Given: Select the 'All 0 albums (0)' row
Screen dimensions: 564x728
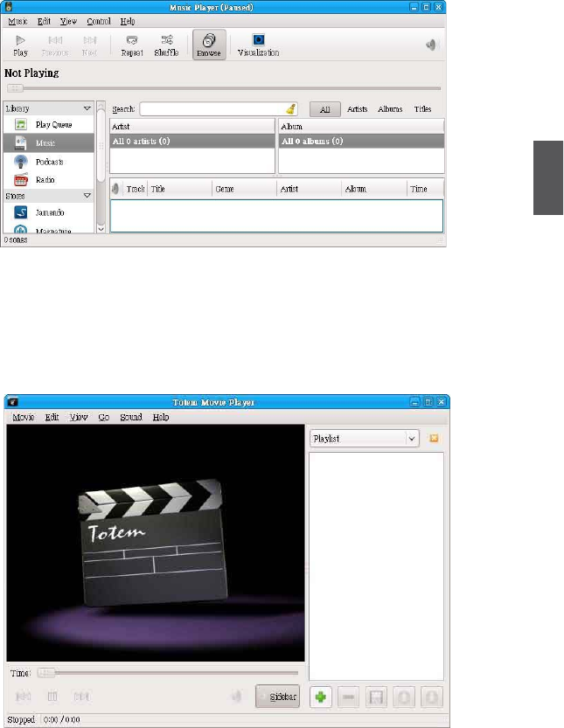Looking at the screenshot, I should pyautogui.click(x=361, y=142).
